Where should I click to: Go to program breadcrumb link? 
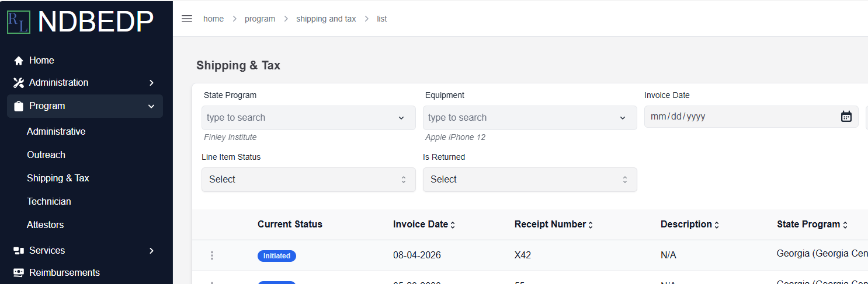click(260, 19)
